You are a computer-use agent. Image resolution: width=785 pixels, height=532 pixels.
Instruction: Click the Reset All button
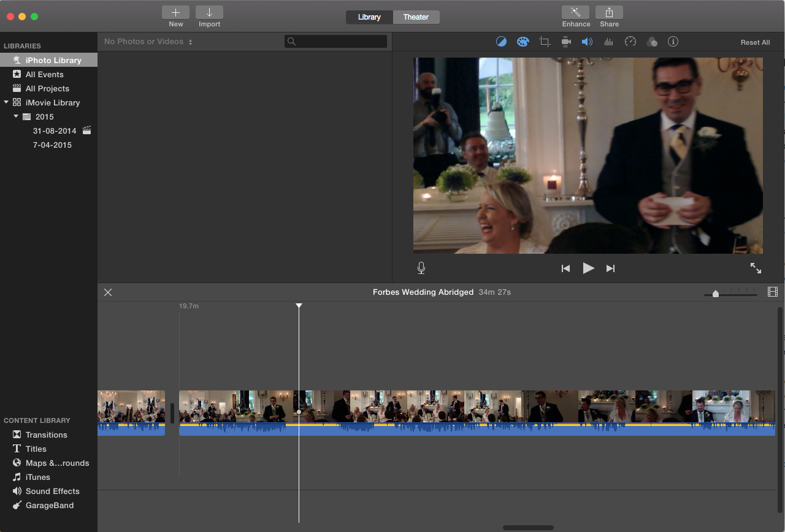point(755,42)
